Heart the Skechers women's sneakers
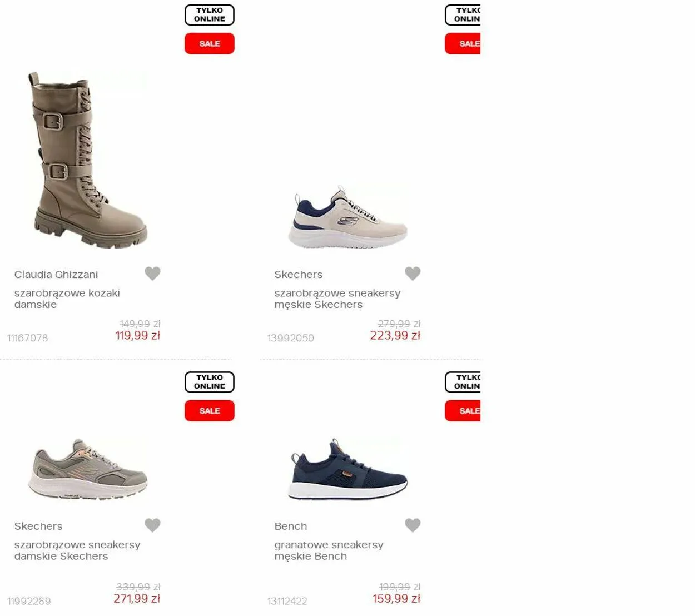Image resolution: width=695 pixels, height=616 pixels. [152, 525]
